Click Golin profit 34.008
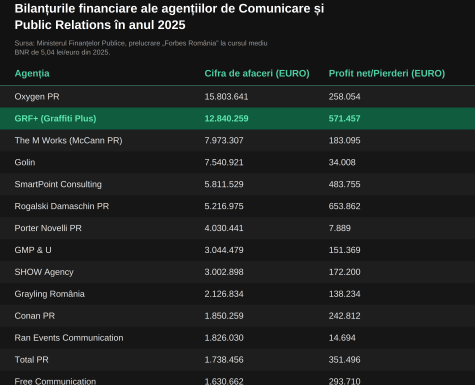 click(342, 162)
